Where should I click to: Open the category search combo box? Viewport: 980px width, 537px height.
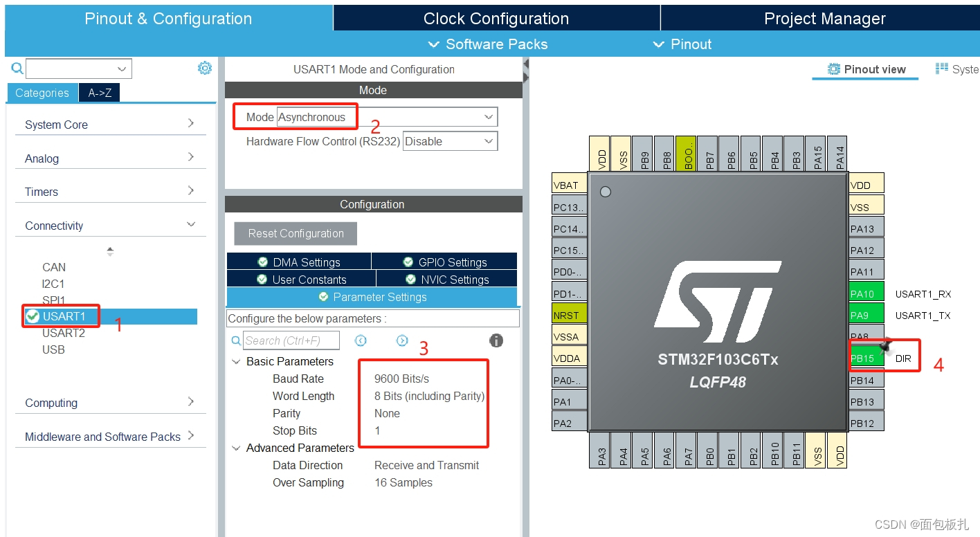pyautogui.click(x=79, y=69)
